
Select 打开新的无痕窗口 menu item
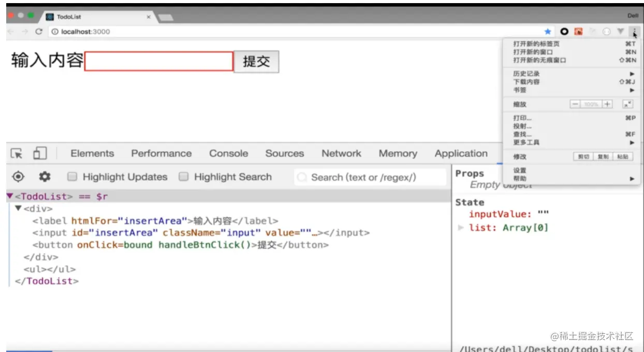[572, 60]
